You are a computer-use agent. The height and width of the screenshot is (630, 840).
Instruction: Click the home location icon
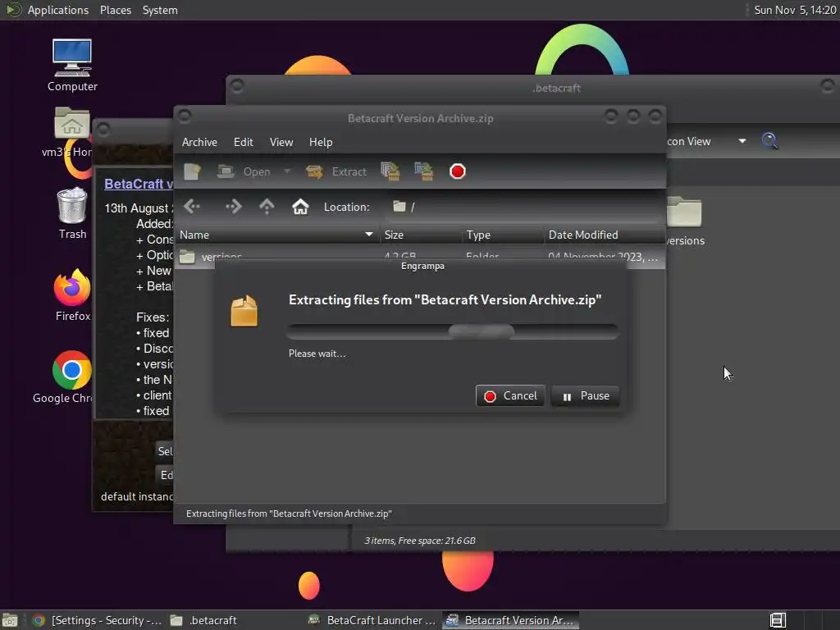pyautogui.click(x=300, y=206)
